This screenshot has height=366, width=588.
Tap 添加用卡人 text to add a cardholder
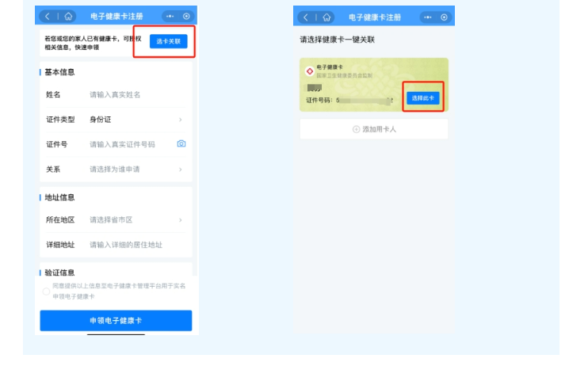pos(379,129)
